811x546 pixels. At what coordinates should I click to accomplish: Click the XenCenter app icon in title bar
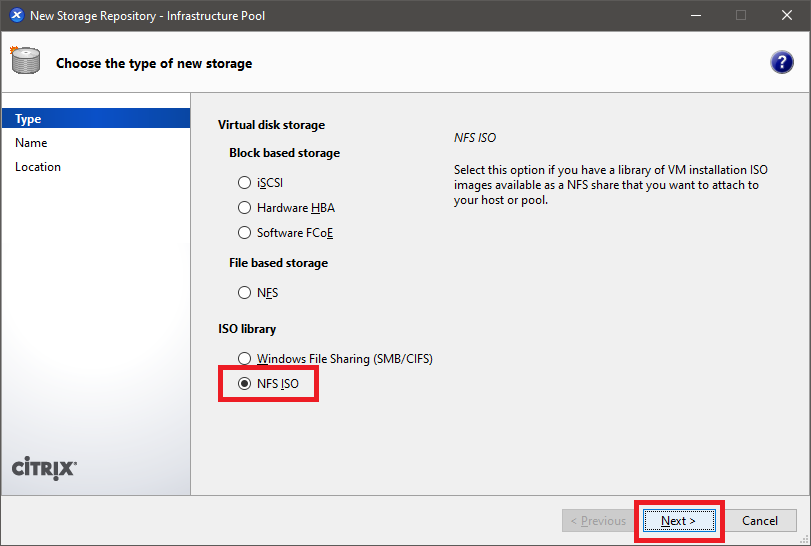click(15, 15)
